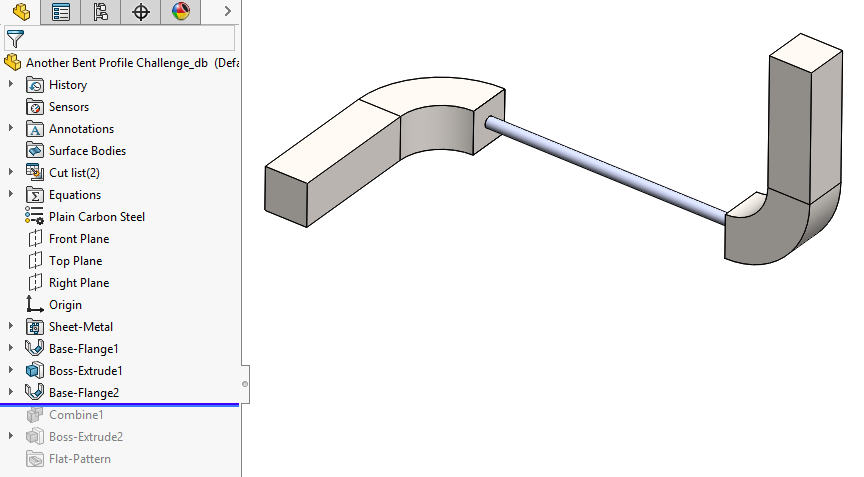Click the part icon at the tree root
The image size is (864, 477).
13,62
